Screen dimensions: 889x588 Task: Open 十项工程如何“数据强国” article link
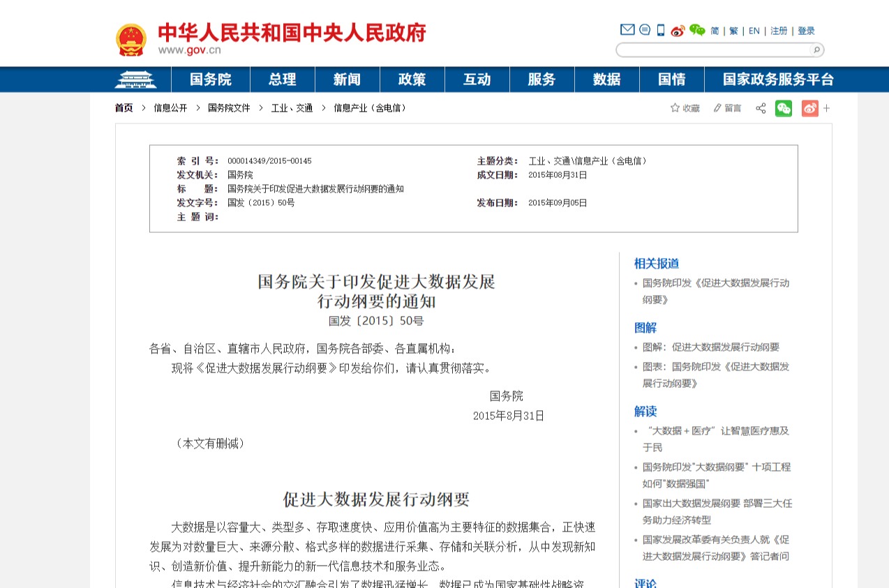point(717,476)
